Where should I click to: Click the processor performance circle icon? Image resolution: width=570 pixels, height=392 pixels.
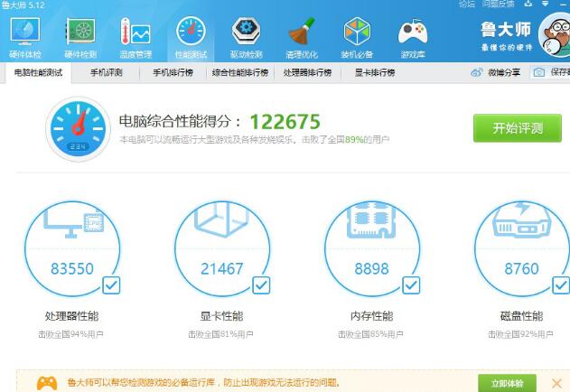[72, 248]
